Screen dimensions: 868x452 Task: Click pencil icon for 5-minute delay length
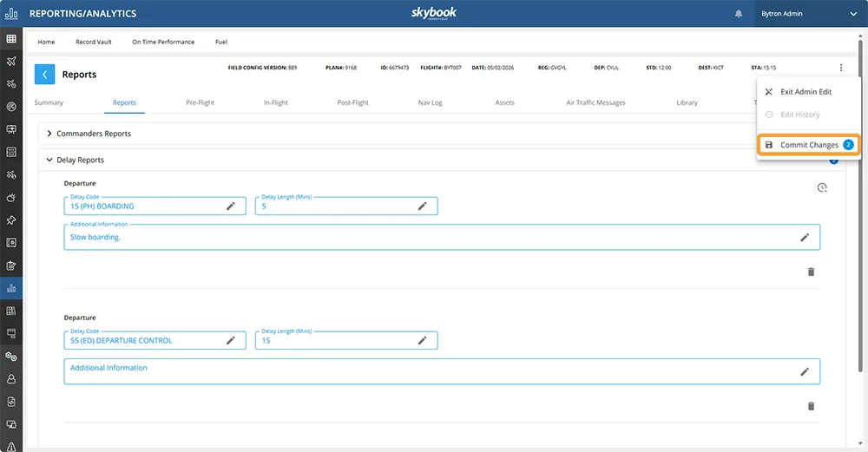pos(422,206)
